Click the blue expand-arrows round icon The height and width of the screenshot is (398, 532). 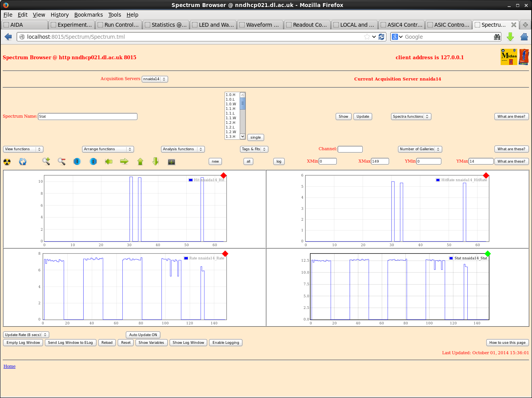pyautogui.click(x=93, y=161)
